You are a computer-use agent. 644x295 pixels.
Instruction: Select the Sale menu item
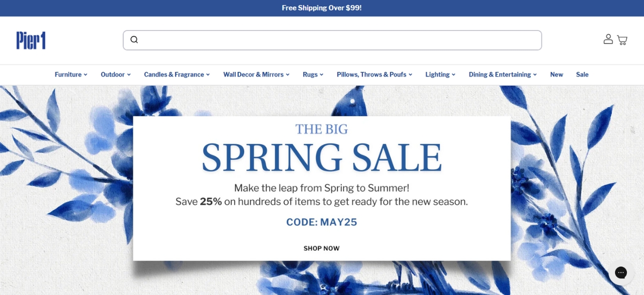click(x=582, y=74)
